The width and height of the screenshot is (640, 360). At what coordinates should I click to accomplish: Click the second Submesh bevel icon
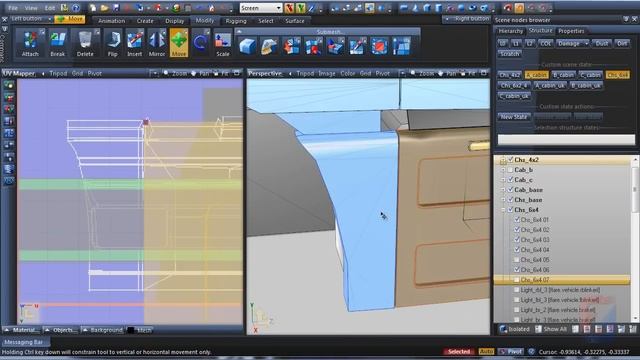(x=269, y=46)
